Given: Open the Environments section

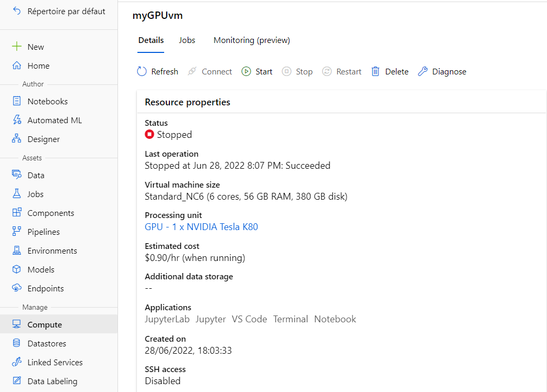Looking at the screenshot, I should coord(51,251).
